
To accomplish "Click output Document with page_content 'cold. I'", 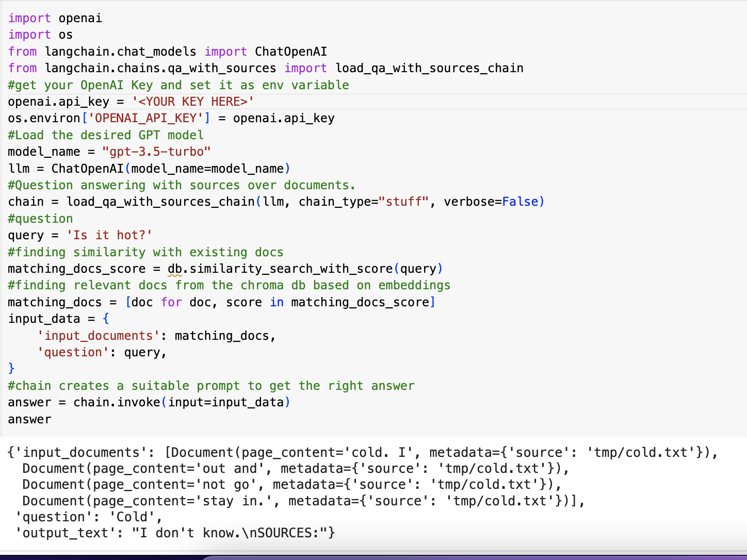I will coord(445,452).
